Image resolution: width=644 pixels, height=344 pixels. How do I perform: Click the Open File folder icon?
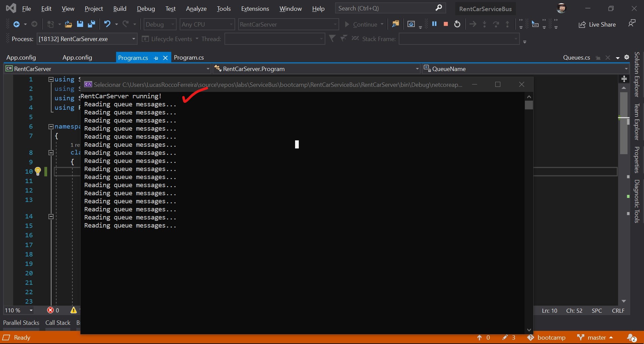(x=68, y=24)
